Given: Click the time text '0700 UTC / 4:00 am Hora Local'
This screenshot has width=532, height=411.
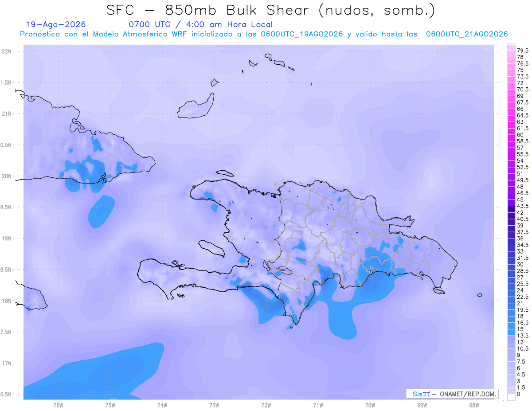Looking at the screenshot, I should (200, 24).
